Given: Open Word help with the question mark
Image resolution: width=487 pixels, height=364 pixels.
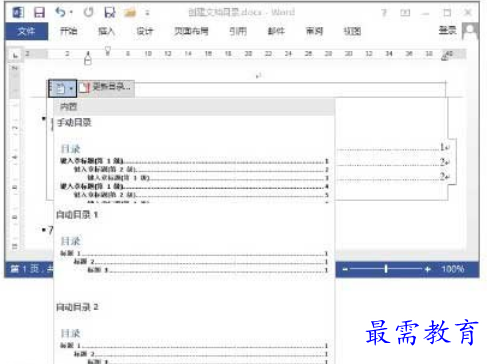Looking at the screenshot, I should pyautogui.click(x=384, y=13).
